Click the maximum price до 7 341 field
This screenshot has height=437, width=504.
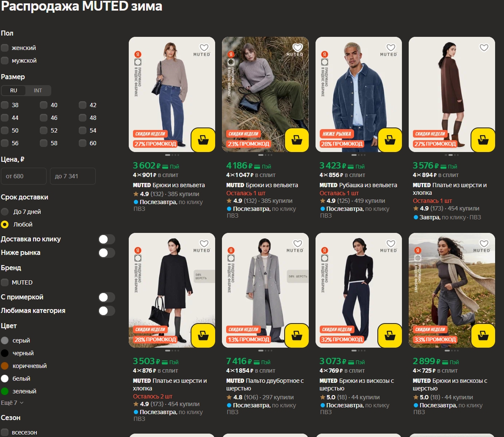click(73, 176)
